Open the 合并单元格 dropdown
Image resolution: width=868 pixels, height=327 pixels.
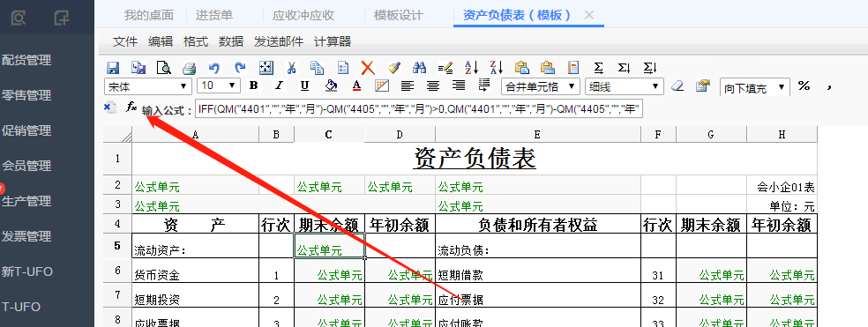(x=540, y=86)
